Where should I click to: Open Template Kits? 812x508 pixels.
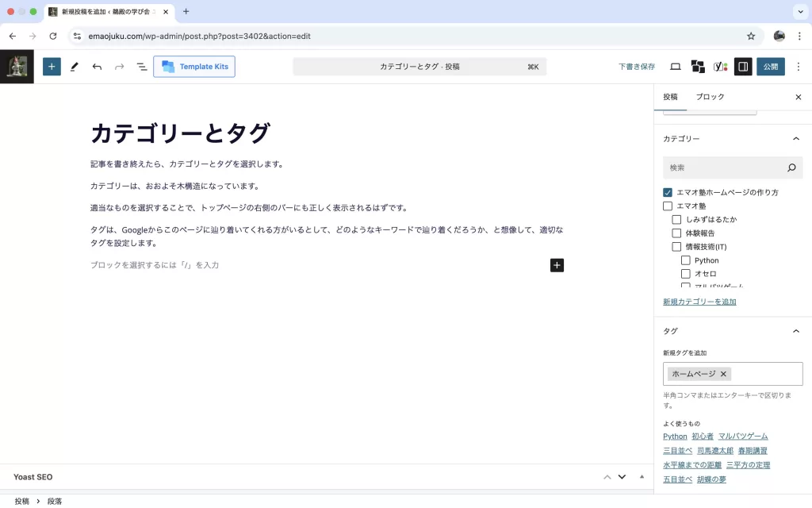(194, 67)
